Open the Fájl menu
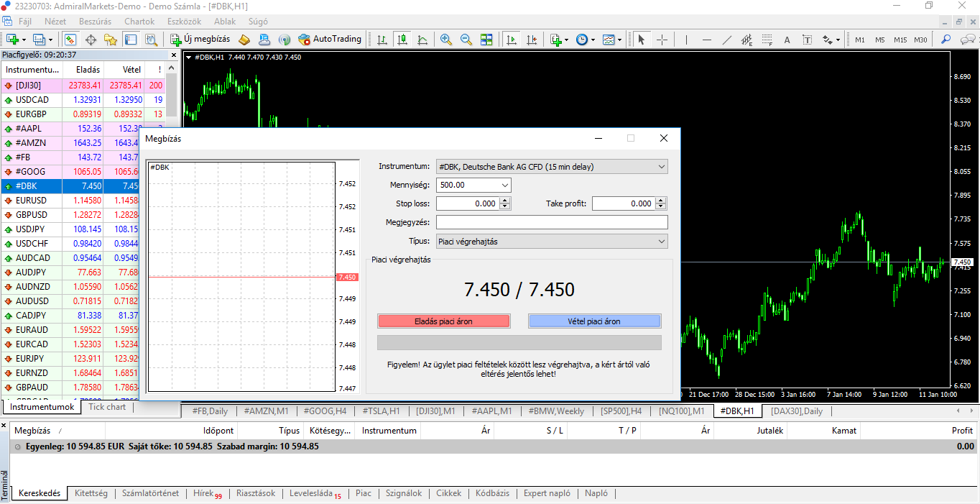980x504 pixels. 24,22
